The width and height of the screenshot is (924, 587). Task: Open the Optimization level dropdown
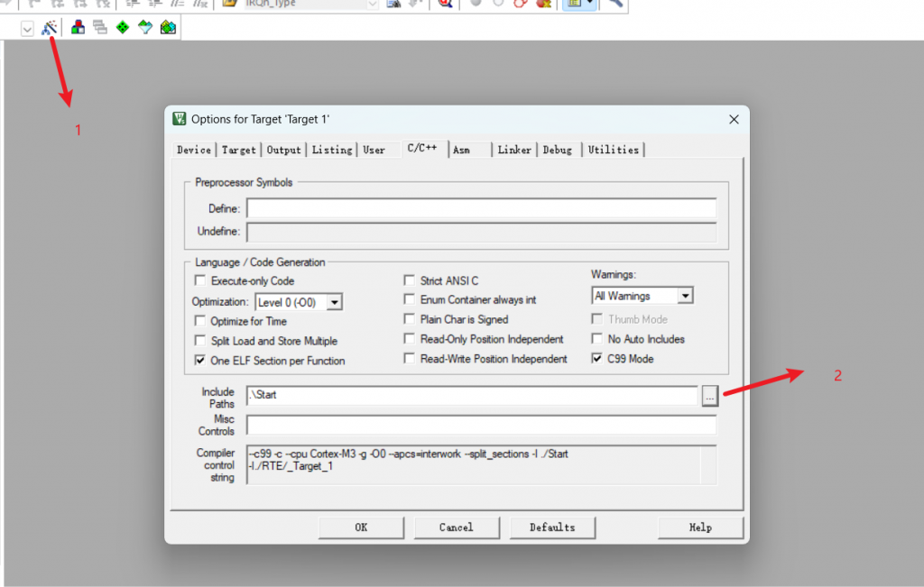click(334, 303)
